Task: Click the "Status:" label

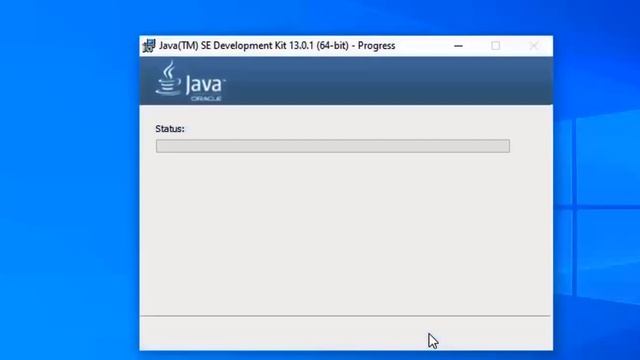Action: (170, 129)
